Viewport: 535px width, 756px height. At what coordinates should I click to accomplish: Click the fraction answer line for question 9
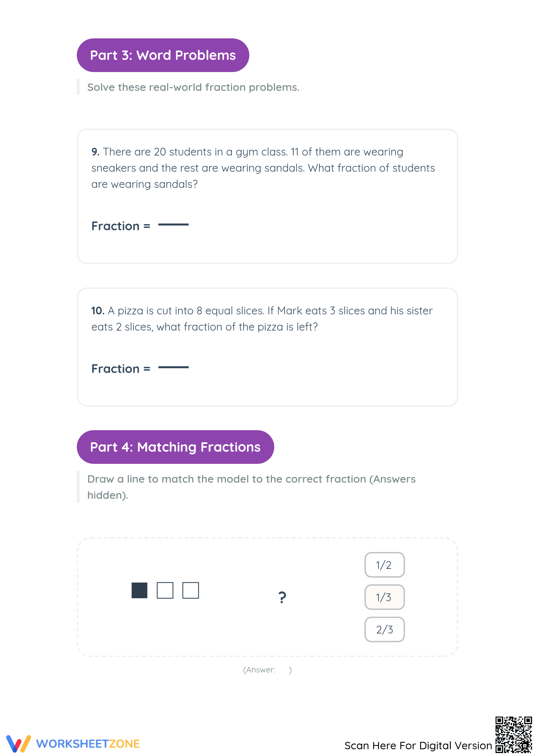pos(174,225)
